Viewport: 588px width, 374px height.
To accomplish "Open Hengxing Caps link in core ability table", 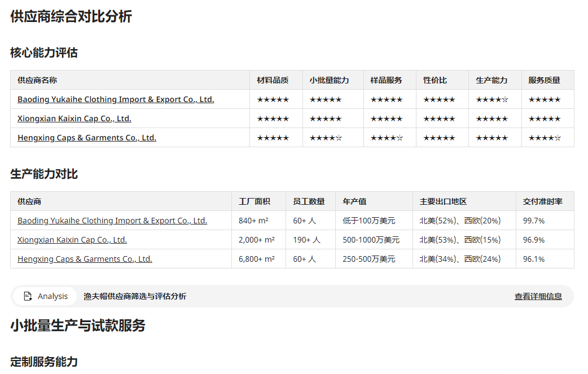I will click(x=87, y=138).
